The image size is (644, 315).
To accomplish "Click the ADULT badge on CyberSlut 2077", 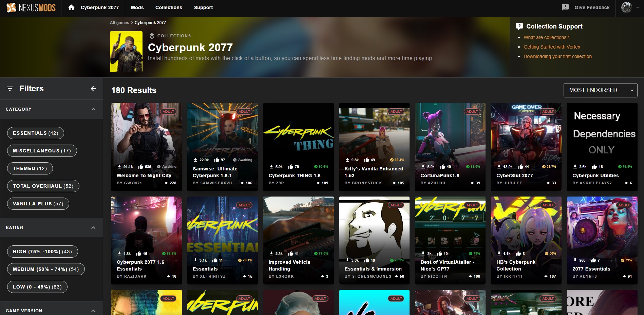I will click(x=548, y=111).
